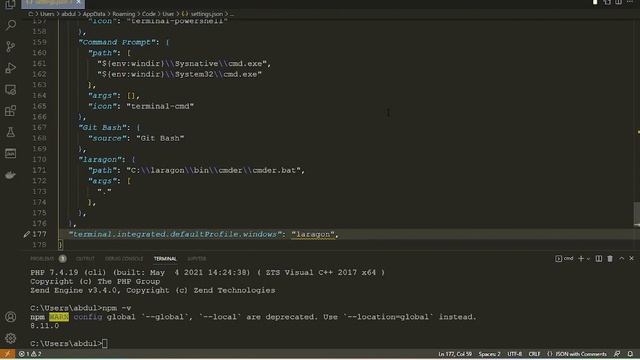
Task: Open the Docker whale view
Action: [x=11, y=175]
